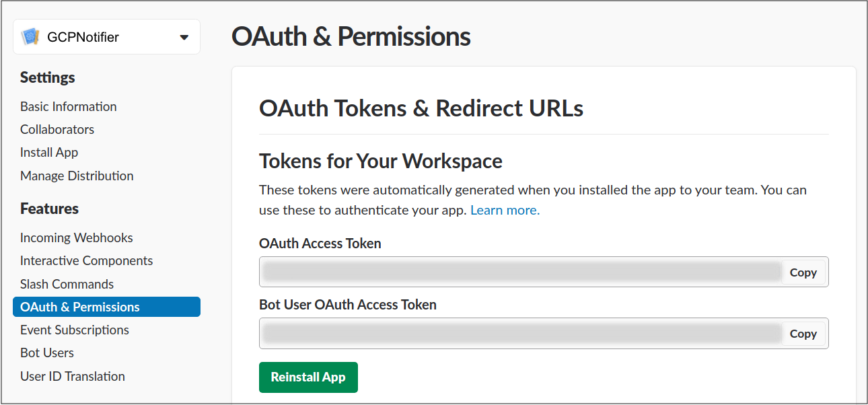The image size is (868, 405).
Task: Navigate to Manage Distribution
Action: click(76, 176)
